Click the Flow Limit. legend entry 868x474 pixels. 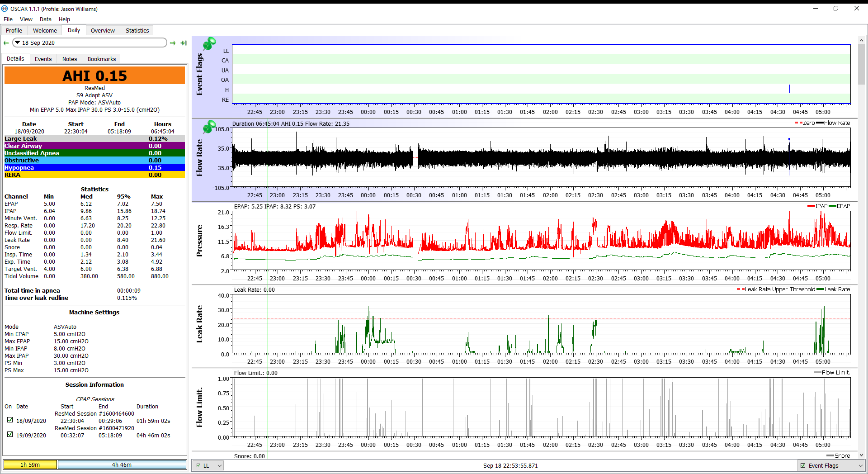click(x=832, y=373)
